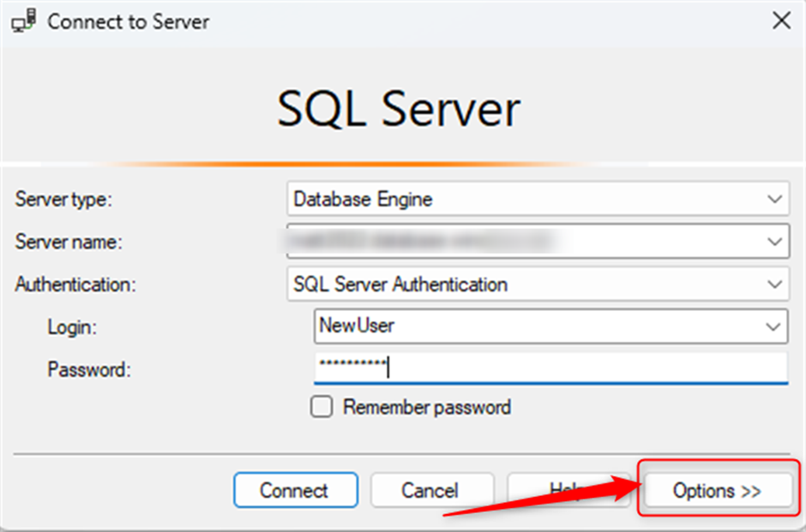Close the Connect to Server dialog

[781, 21]
